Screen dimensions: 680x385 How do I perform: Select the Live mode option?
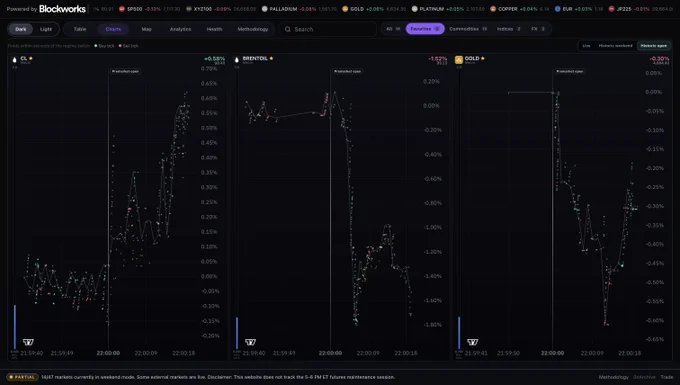point(586,46)
